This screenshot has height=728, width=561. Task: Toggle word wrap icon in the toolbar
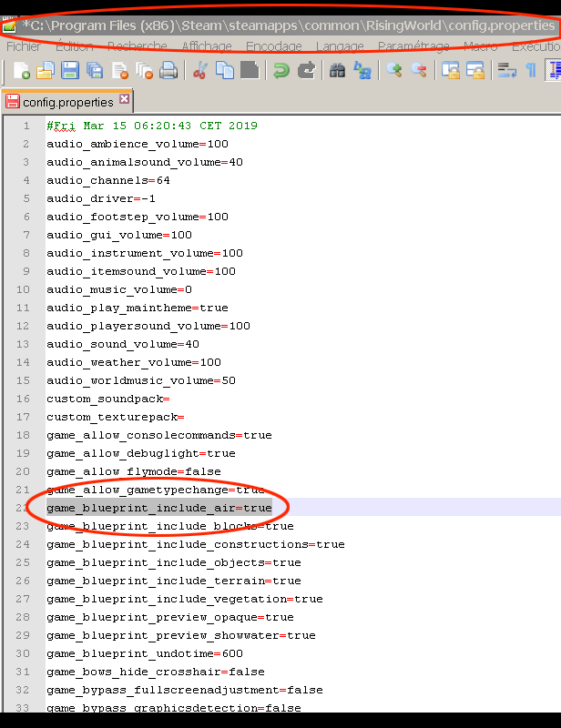[506, 70]
